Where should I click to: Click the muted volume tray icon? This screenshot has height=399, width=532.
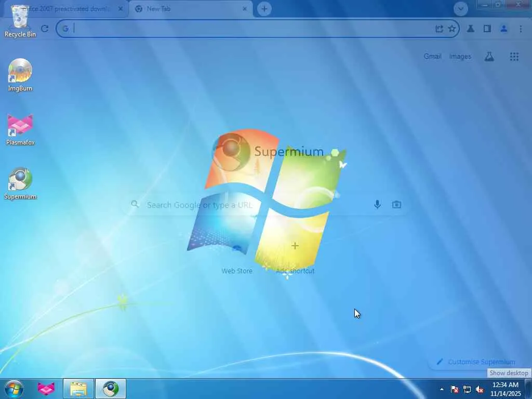pyautogui.click(x=480, y=389)
